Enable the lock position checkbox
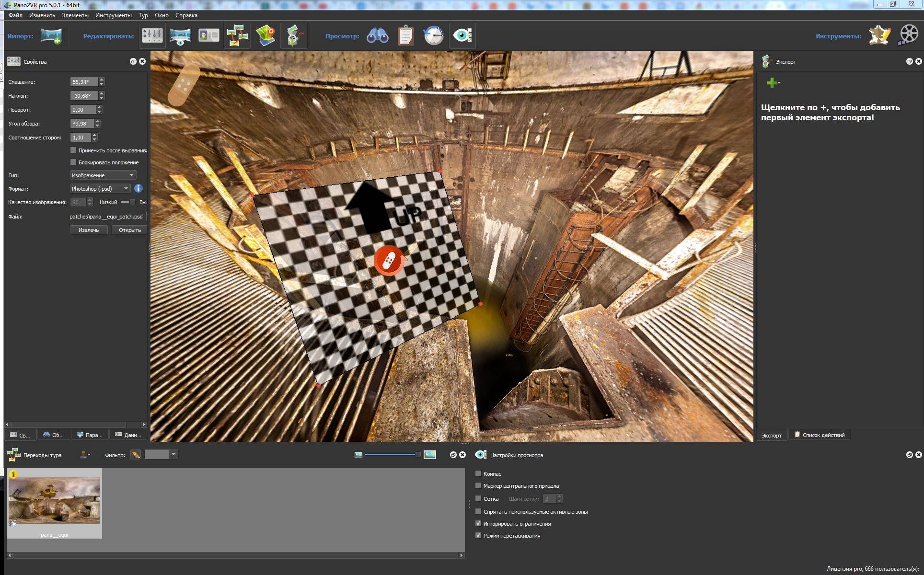Viewport: 924px width, 575px height. [73, 162]
